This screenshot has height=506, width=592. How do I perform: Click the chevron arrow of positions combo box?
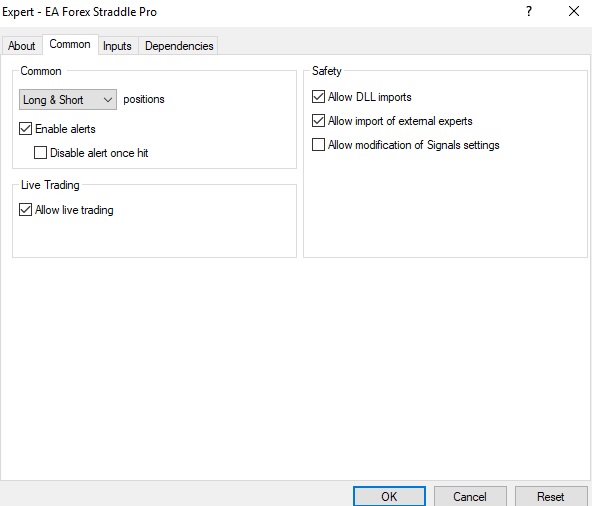pos(108,100)
